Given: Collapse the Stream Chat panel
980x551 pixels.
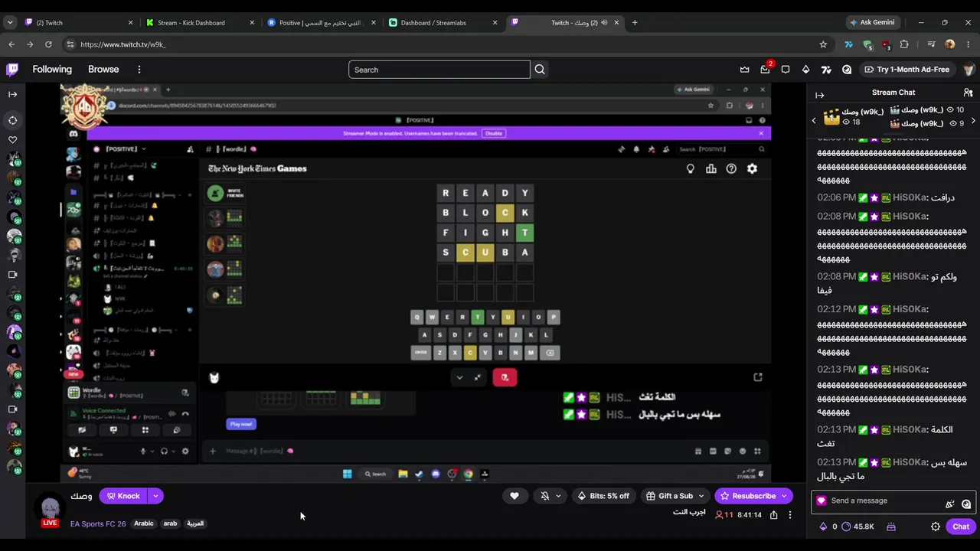Looking at the screenshot, I should pyautogui.click(x=820, y=95).
